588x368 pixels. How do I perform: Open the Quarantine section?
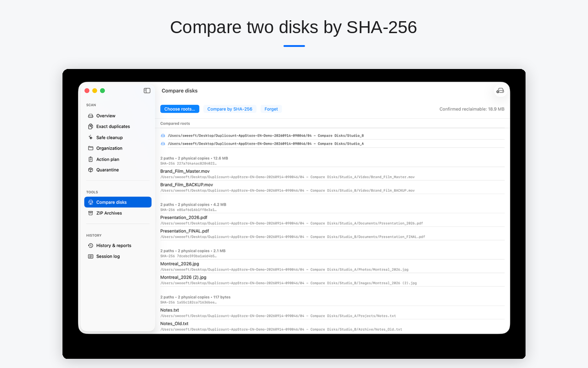pyautogui.click(x=118, y=170)
